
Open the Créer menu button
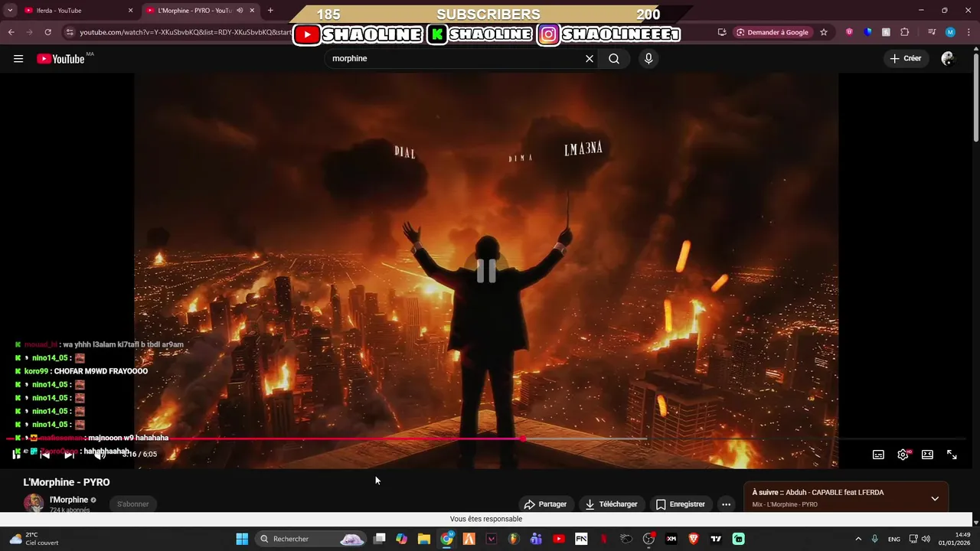(x=905, y=58)
